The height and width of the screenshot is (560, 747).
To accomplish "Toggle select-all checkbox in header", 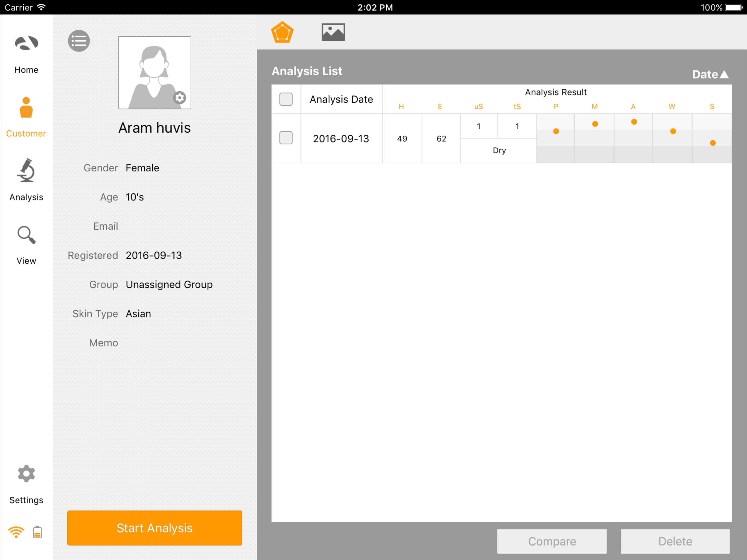I will [x=286, y=99].
